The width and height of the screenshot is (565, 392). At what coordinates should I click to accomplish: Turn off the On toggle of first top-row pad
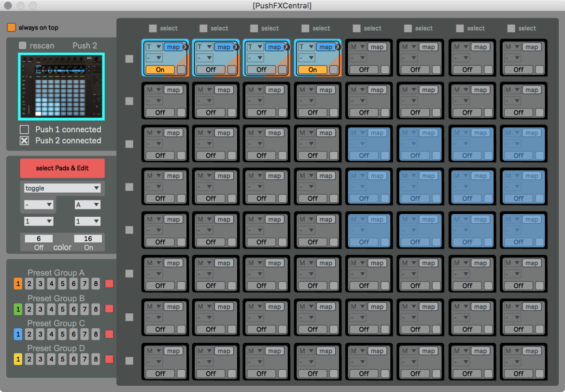coord(160,70)
